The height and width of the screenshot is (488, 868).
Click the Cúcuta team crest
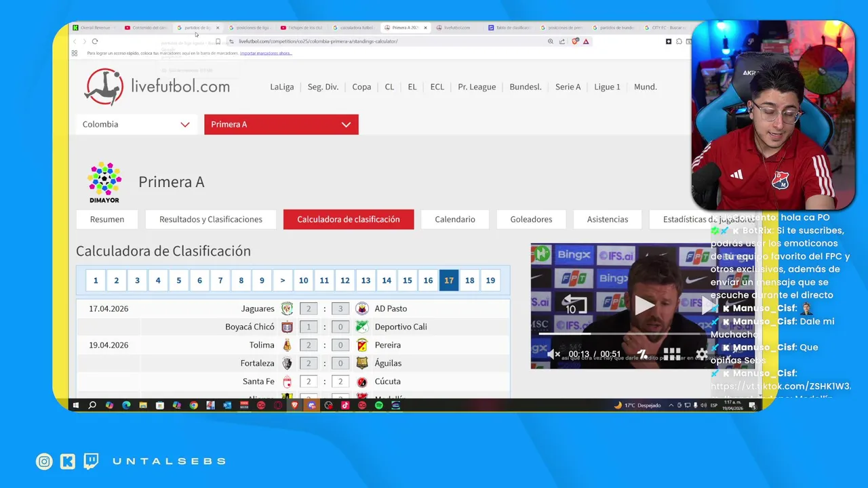(362, 382)
